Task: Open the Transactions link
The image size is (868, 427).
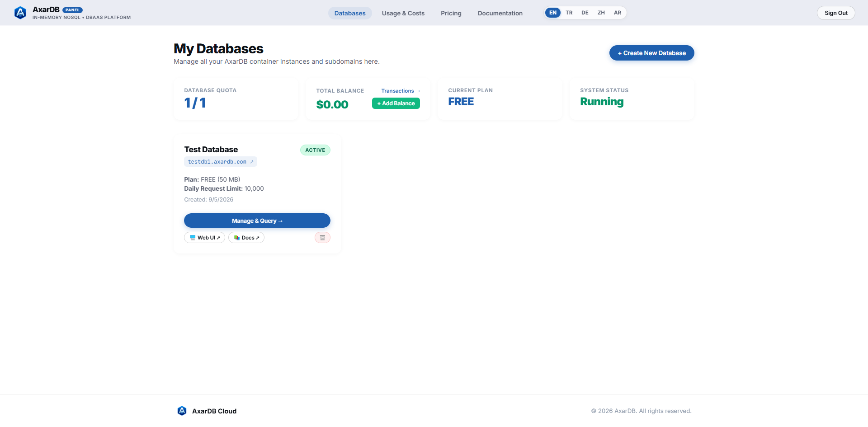Action: (x=401, y=91)
